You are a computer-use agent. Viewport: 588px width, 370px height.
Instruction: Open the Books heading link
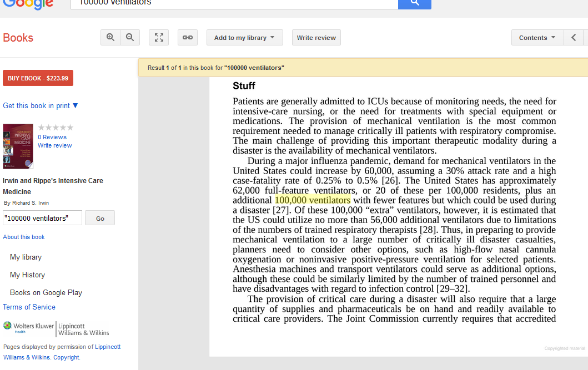coord(18,38)
